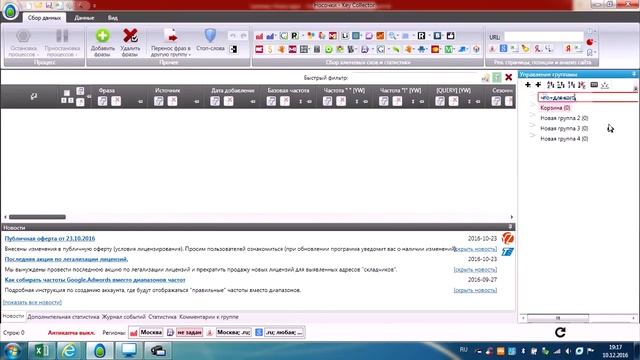
Task: Open Как собирать частоты Google.Adwords link
Action: [95, 280]
